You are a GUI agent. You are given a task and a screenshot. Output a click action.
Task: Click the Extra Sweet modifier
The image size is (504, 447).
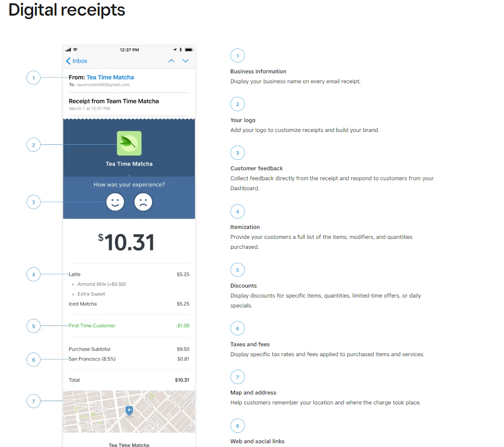(91, 294)
